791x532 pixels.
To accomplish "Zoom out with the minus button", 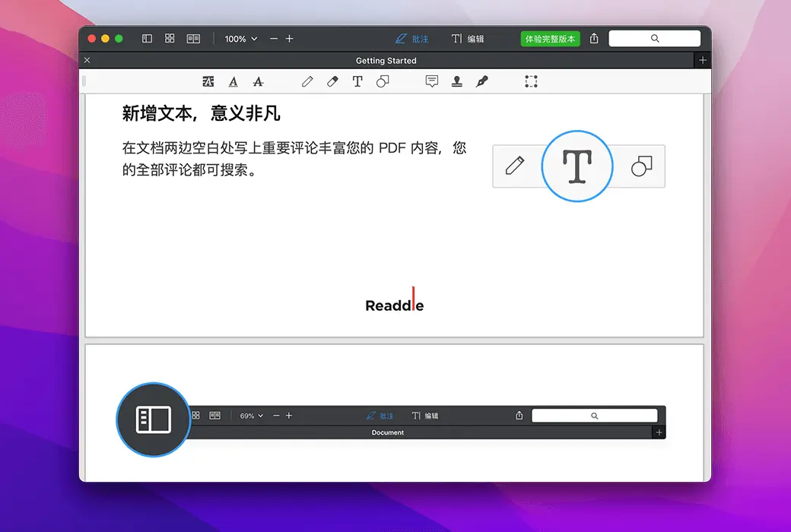I will coord(273,38).
